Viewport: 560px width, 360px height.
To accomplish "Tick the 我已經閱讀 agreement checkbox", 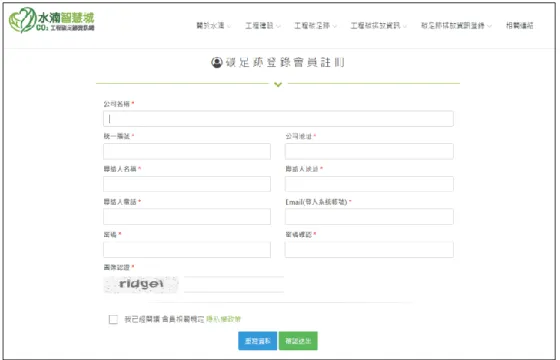I will click(x=113, y=319).
